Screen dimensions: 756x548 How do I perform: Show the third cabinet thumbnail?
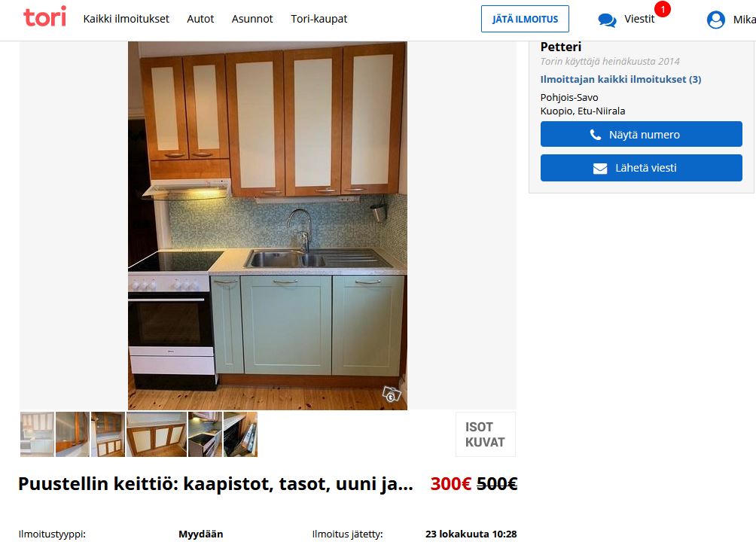point(108,434)
